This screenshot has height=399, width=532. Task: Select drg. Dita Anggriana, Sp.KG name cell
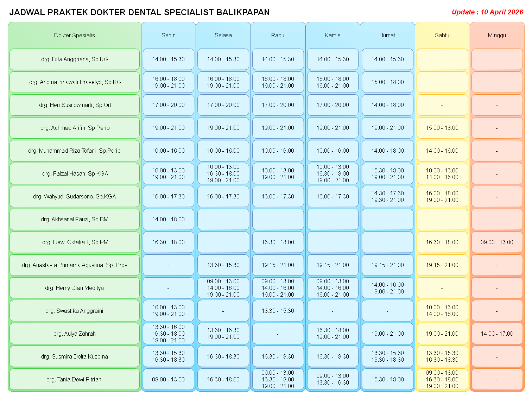pyautogui.click(x=74, y=59)
